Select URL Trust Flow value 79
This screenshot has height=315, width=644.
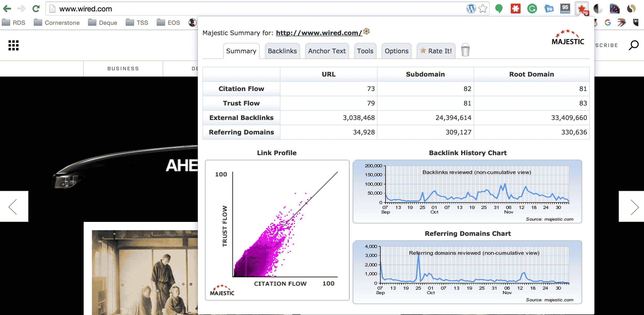(x=371, y=103)
